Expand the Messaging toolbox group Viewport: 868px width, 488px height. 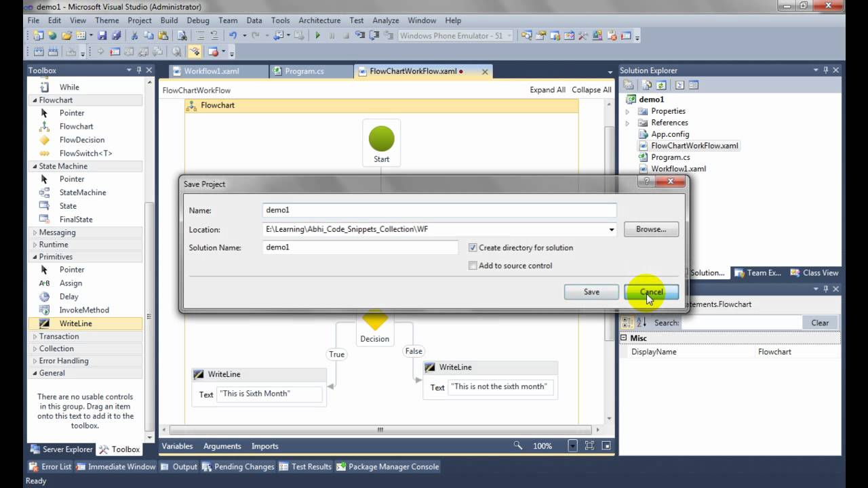35,232
